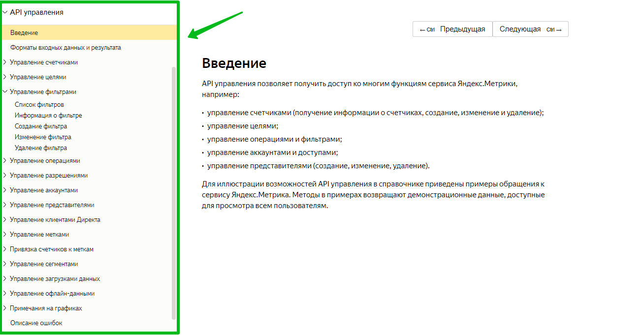Expand Управление аккаунтами chevron
Viewport: 644px width, 335px height.
point(5,190)
